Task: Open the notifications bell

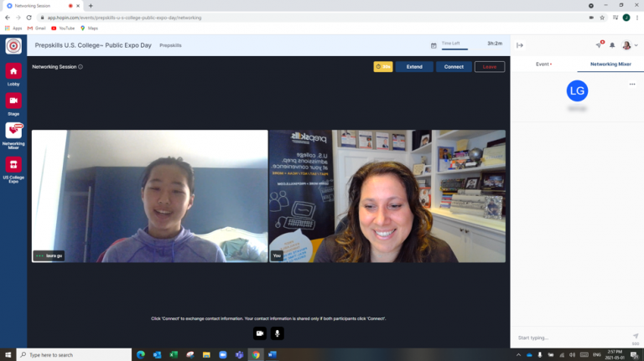Action: click(x=612, y=45)
